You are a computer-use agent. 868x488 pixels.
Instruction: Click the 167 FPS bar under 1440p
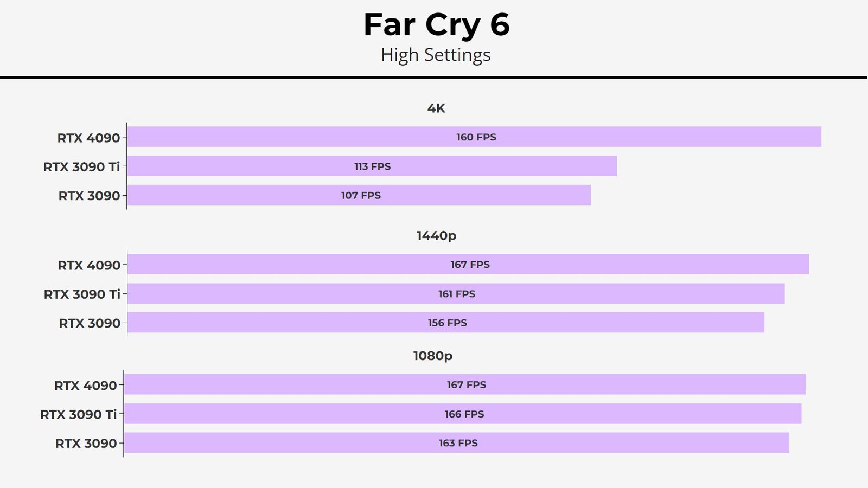(469, 264)
